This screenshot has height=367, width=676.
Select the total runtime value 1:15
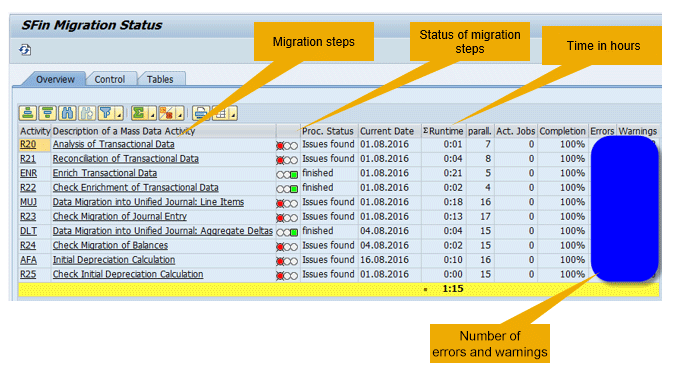click(x=453, y=289)
